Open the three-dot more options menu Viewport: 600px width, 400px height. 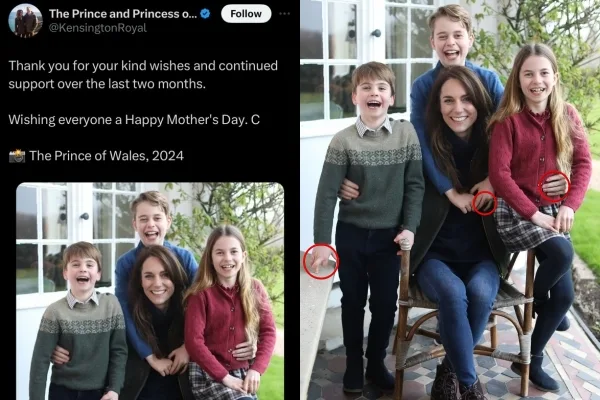click(x=286, y=14)
